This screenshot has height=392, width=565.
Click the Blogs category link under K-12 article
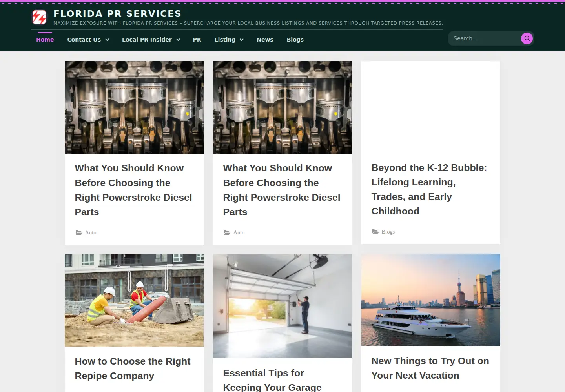388,232
